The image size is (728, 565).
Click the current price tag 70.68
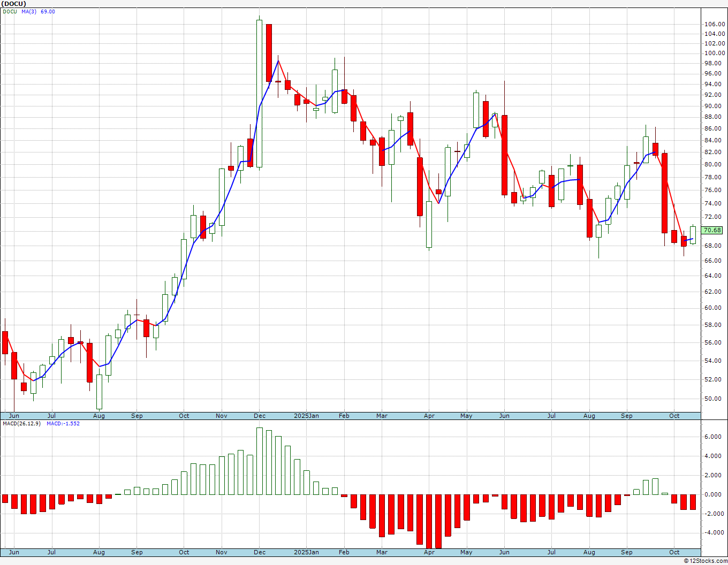click(712, 230)
